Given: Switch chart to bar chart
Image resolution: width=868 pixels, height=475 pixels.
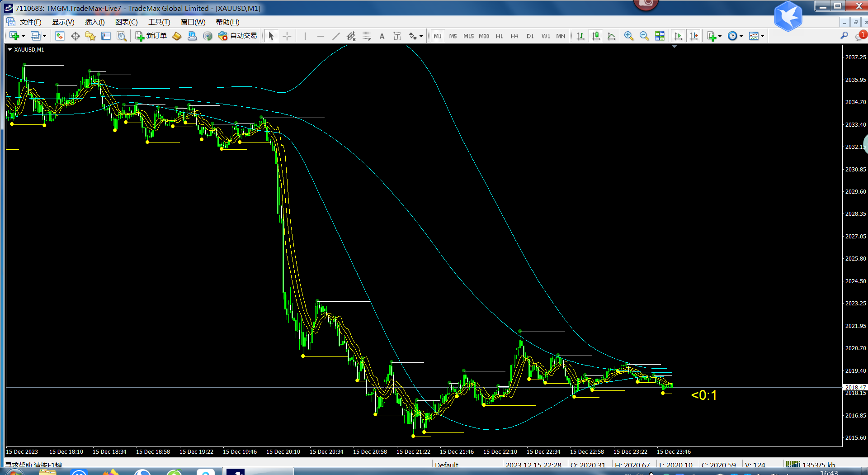Looking at the screenshot, I should tap(580, 36).
